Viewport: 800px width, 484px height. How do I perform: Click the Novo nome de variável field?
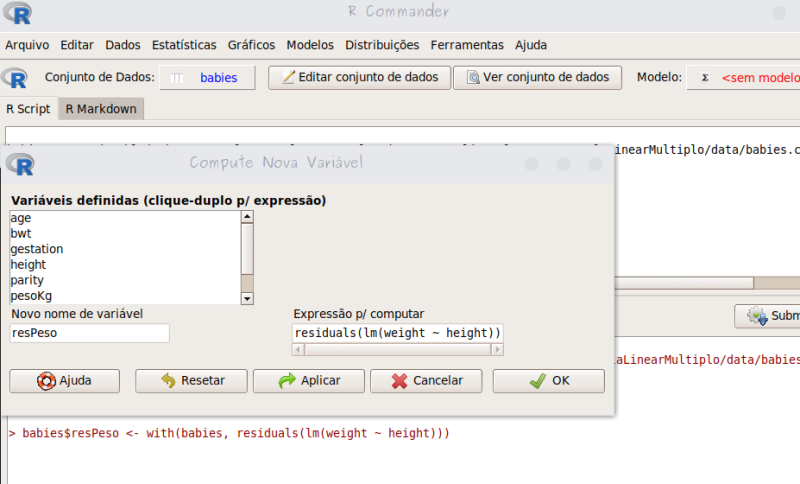(x=90, y=333)
